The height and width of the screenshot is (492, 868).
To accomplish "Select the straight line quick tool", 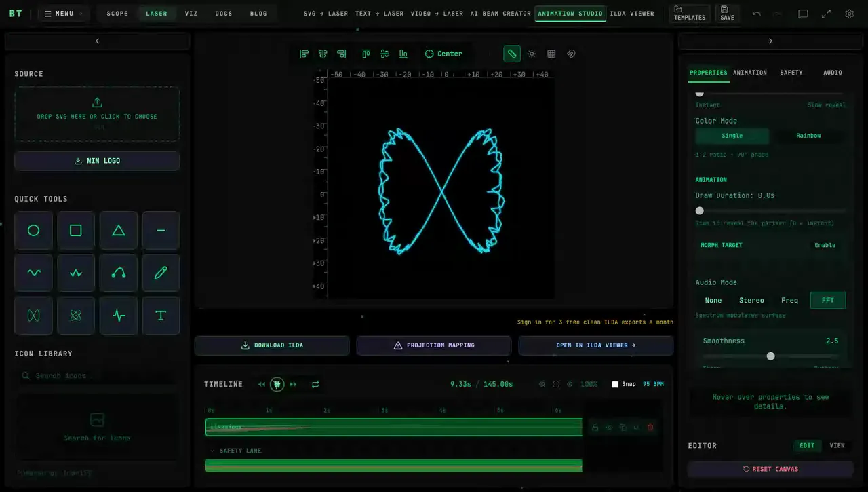I will (x=161, y=231).
